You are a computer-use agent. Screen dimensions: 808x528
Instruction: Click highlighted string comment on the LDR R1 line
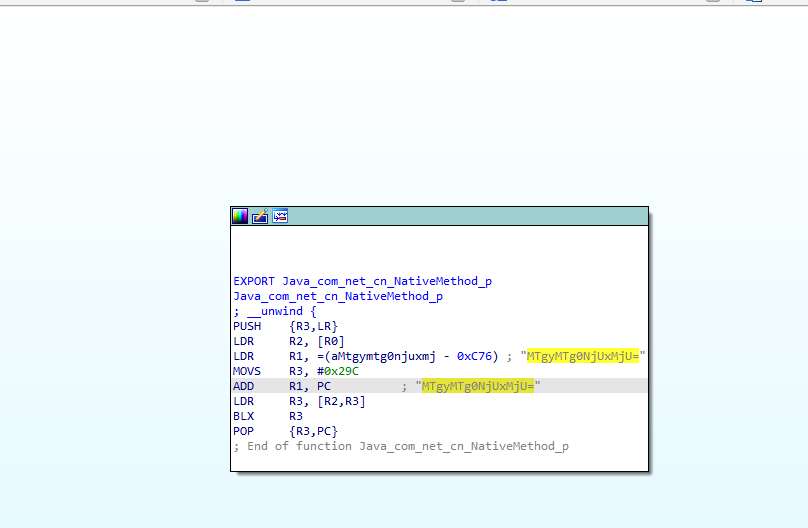(582, 356)
